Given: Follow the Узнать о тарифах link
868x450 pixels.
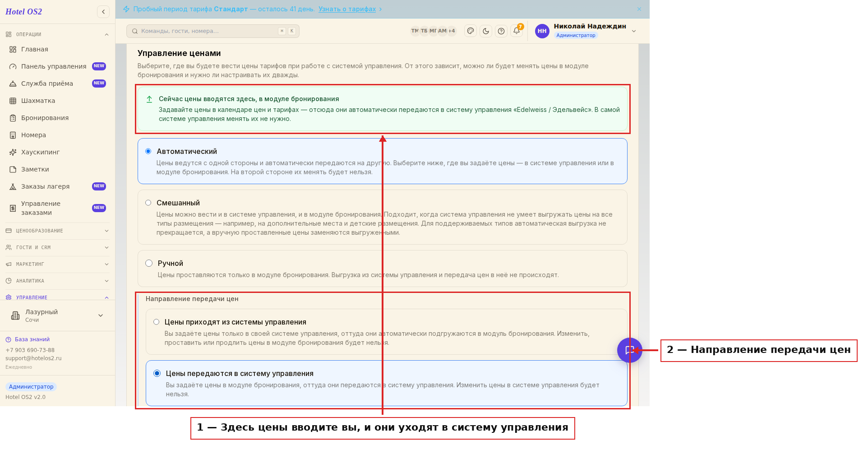Looking at the screenshot, I should [x=347, y=9].
